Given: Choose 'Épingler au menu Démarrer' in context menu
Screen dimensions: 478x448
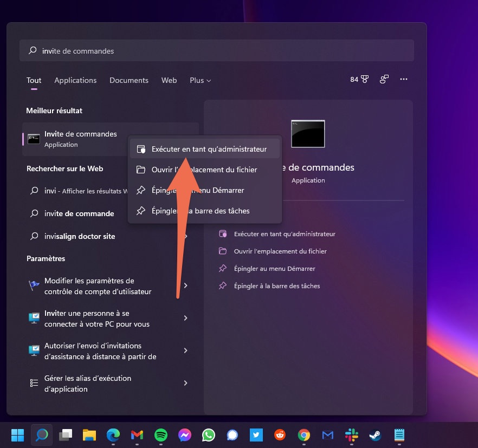Looking at the screenshot, I should (x=204, y=190).
